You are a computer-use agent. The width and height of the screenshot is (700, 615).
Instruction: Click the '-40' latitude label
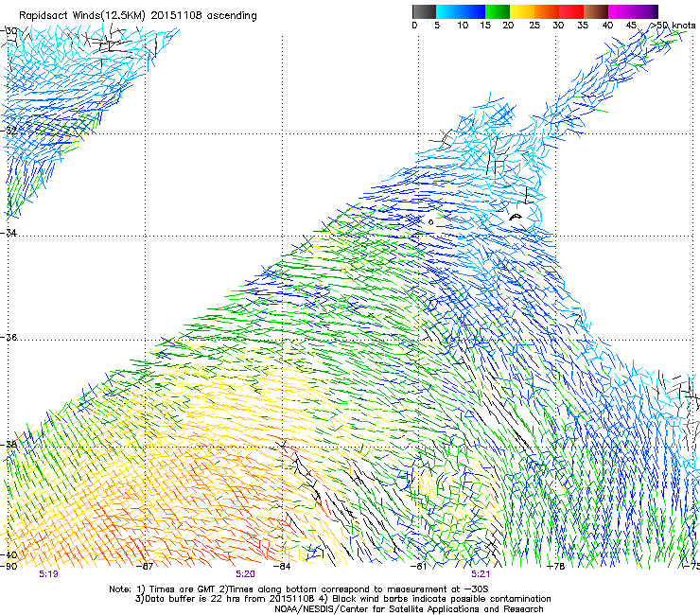click(9, 555)
